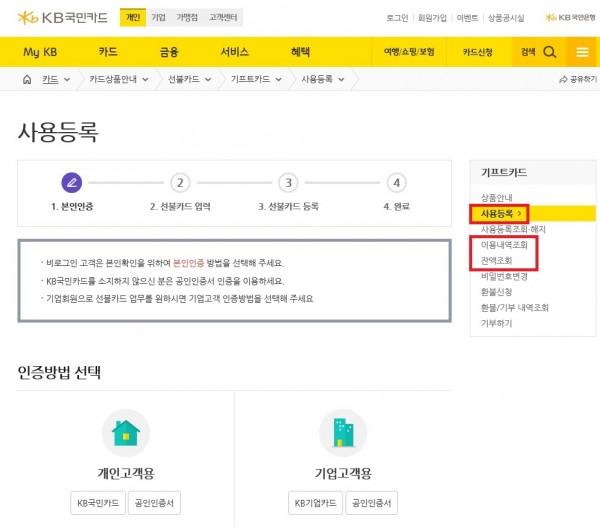This screenshot has width=600, height=527.
Task: Open search with the magnifier icon
Action: coord(549,52)
